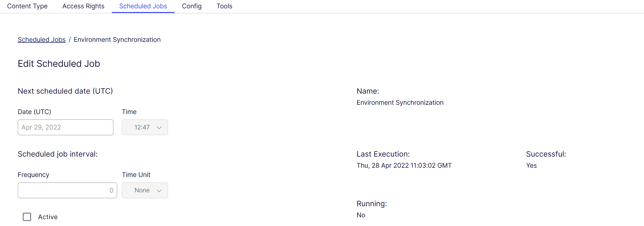Open the Tools tab
The height and width of the screenshot is (226, 644).
(224, 6)
